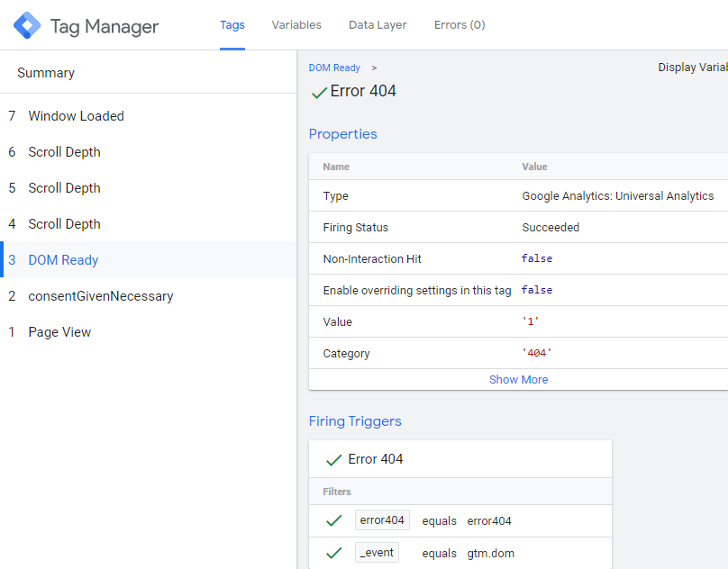Screen dimensions: 728x569
Task: Select event 5 Scroll Depth
Action: click(148, 188)
